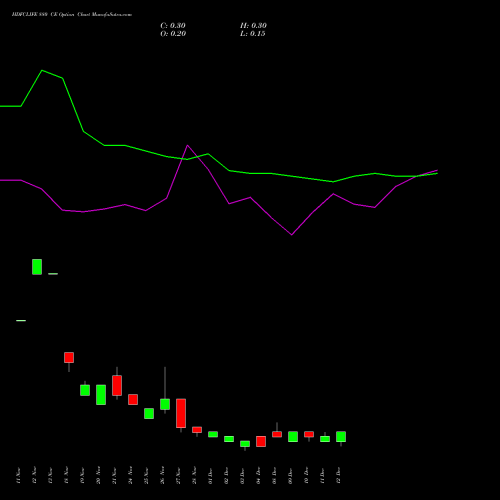
Task: Select the 24 Nov date label
Action: (130, 475)
